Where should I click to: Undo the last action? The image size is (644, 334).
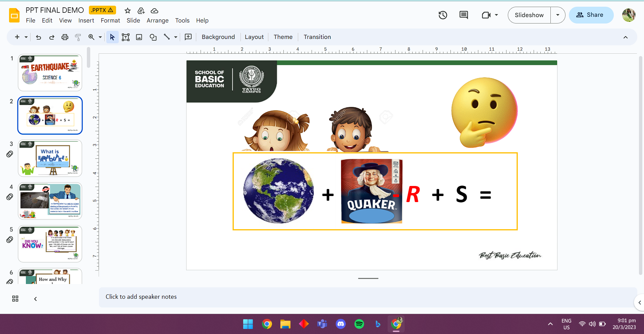coord(39,37)
